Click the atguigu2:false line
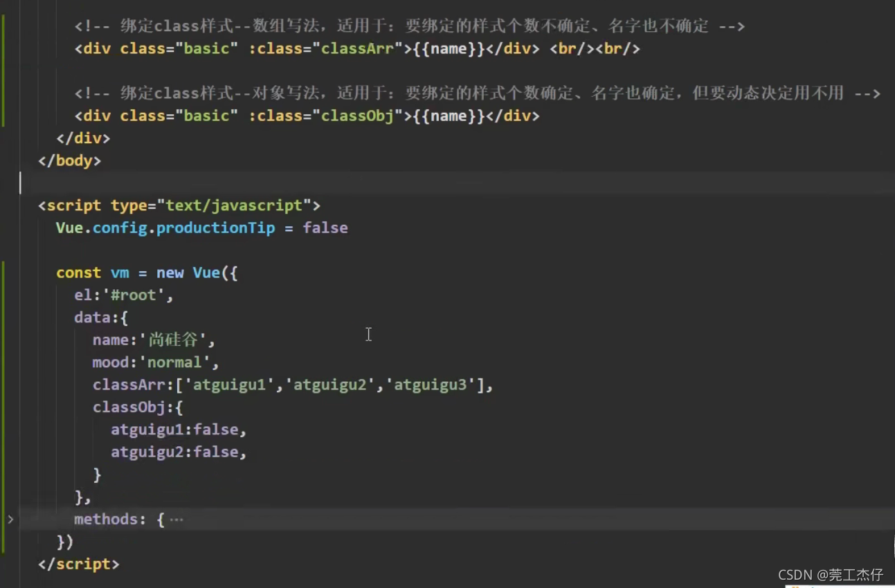Image resolution: width=895 pixels, height=588 pixels. coord(179,452)
